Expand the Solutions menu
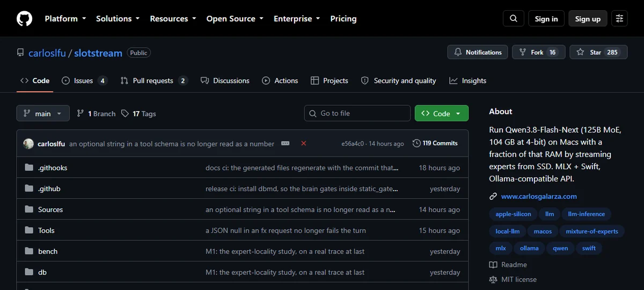The image size is (644, 290). pos(118,19)
